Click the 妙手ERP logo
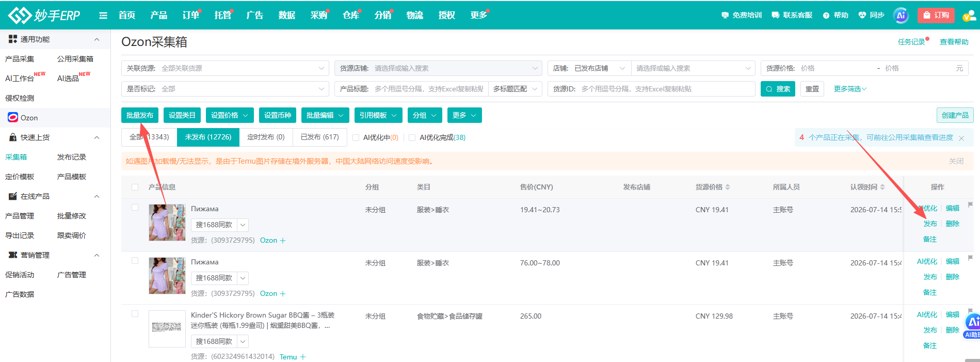The width and height of the screenshot is (980, 362). [x=44, y=15]
